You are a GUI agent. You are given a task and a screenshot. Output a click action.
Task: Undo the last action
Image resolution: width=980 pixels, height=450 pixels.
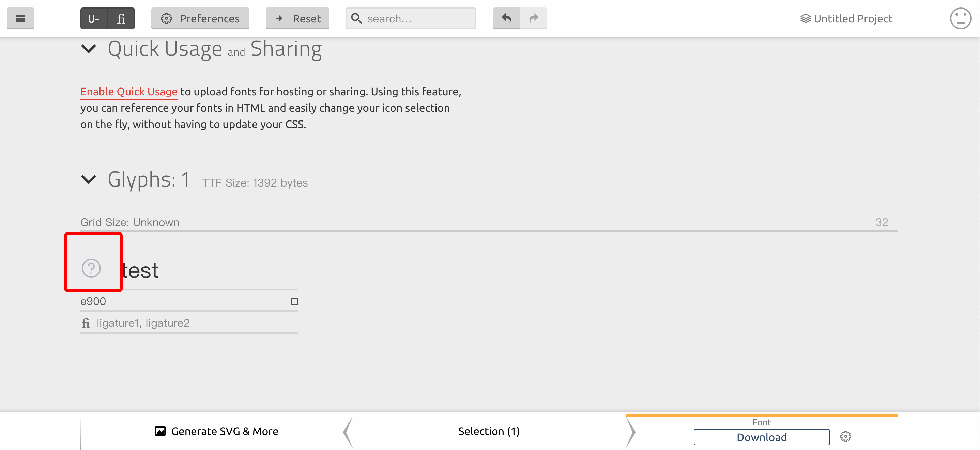click(x=506, y=18)
